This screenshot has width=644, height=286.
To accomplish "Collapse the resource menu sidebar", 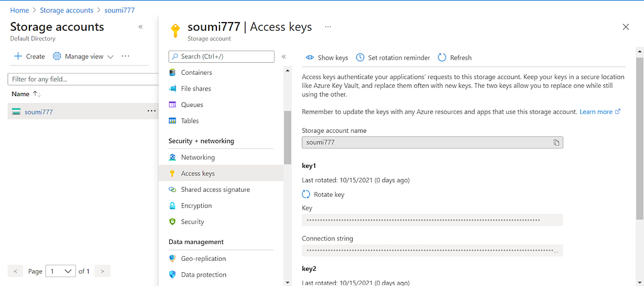I will point(284,57).
